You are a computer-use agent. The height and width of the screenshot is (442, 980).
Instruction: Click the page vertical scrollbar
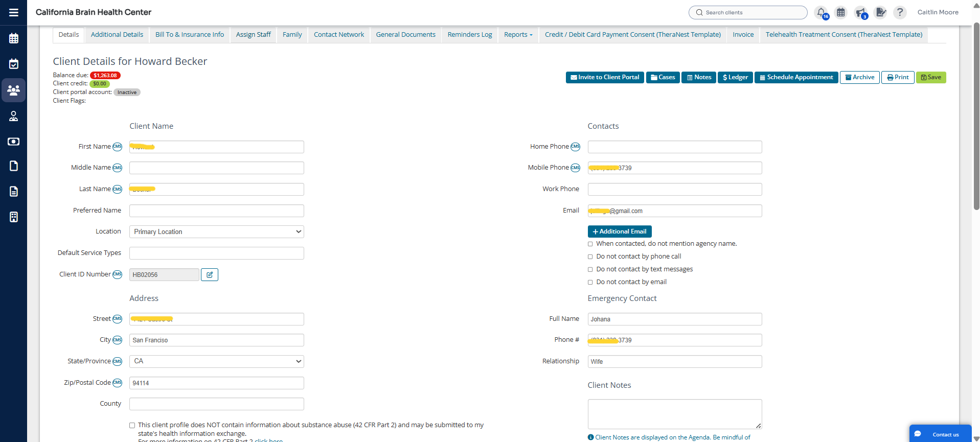[976, 118]
